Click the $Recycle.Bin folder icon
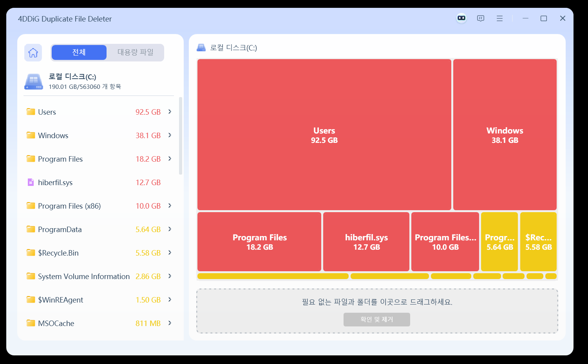Image resolution: width=588 pixels, height=364 pixels. point(31,252)
